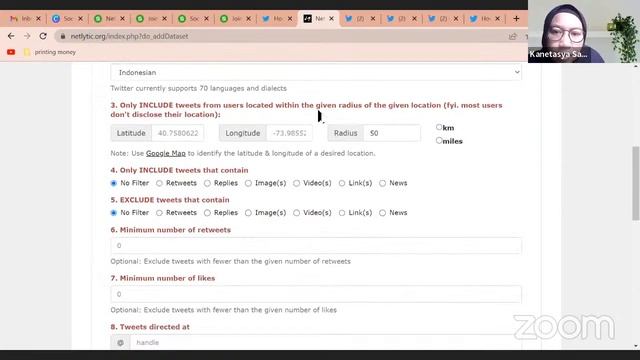Screen dimensions: 640x360
Task: Select the miles radio button
Action: [x=439, y=141]
